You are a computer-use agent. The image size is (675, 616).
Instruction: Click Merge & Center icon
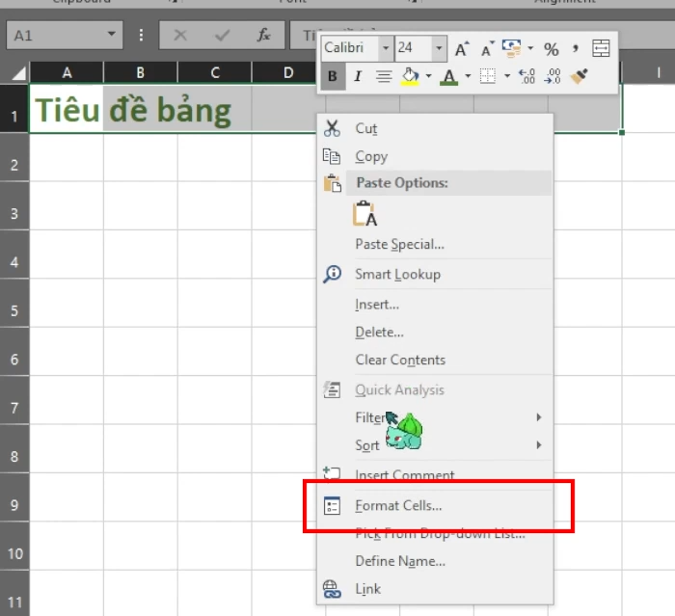point(601,48)
